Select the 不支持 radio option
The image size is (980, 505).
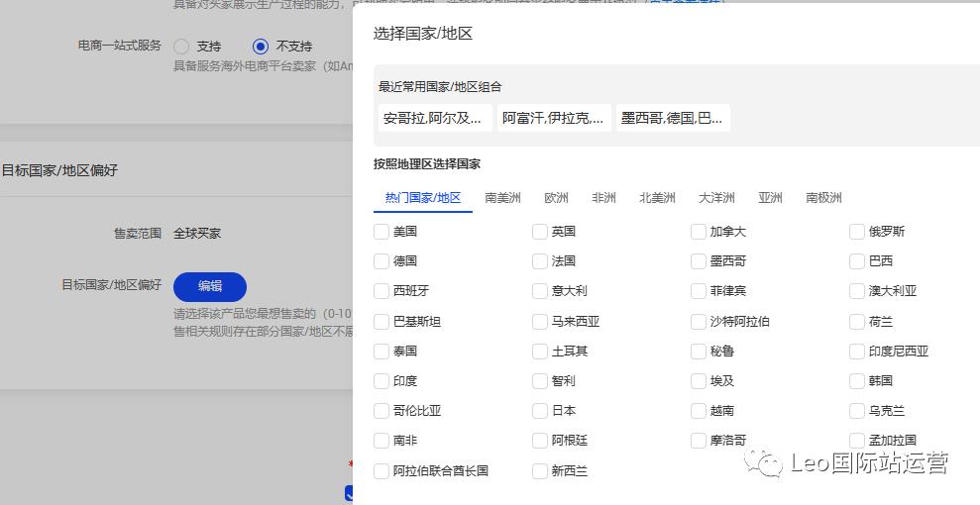[x=261, y=47]
